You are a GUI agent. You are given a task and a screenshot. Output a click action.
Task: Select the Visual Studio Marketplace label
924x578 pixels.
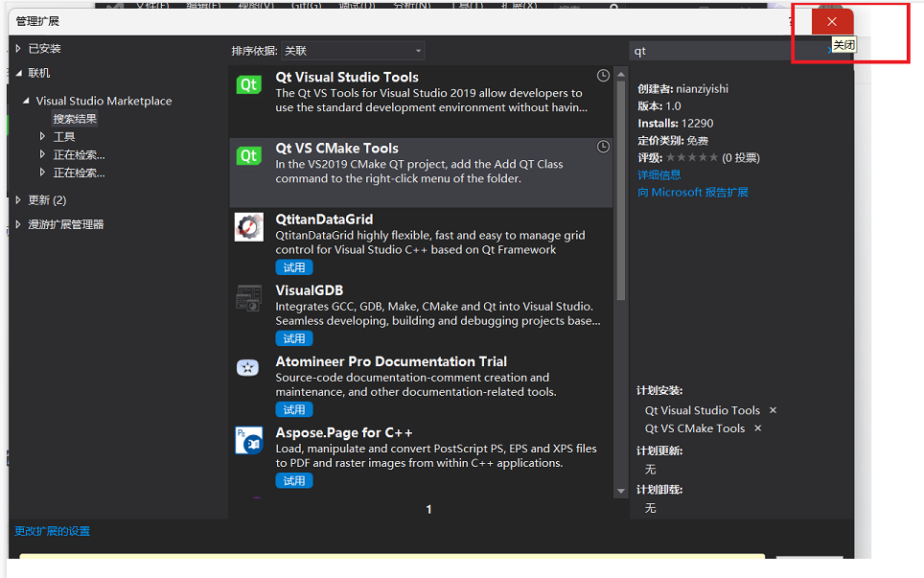pos(104,101)
